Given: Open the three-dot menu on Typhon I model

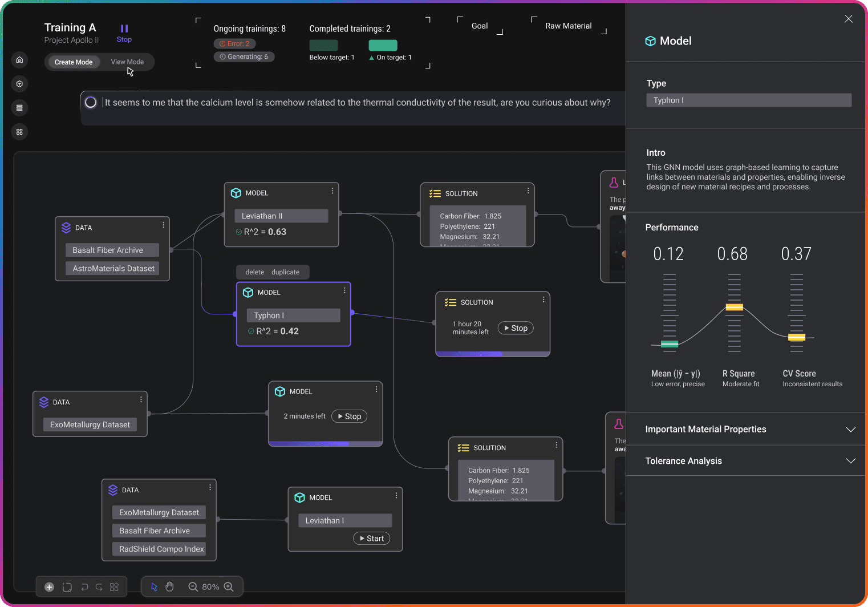Looking at the screenshot, I should (x=344, y=290).
